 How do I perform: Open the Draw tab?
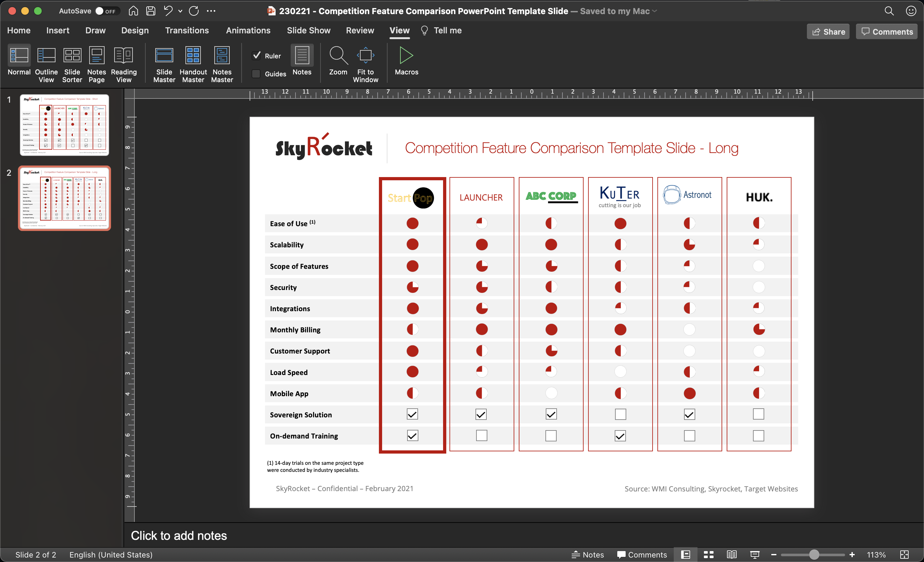pos(95,30)
